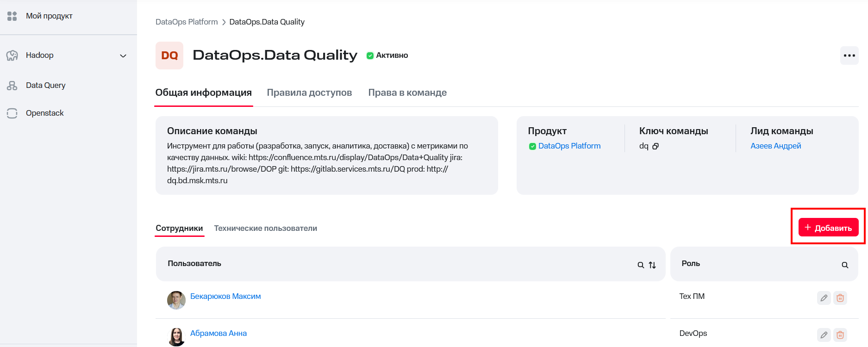Edit role for Абрамова Анна

(x=824, y=335)
